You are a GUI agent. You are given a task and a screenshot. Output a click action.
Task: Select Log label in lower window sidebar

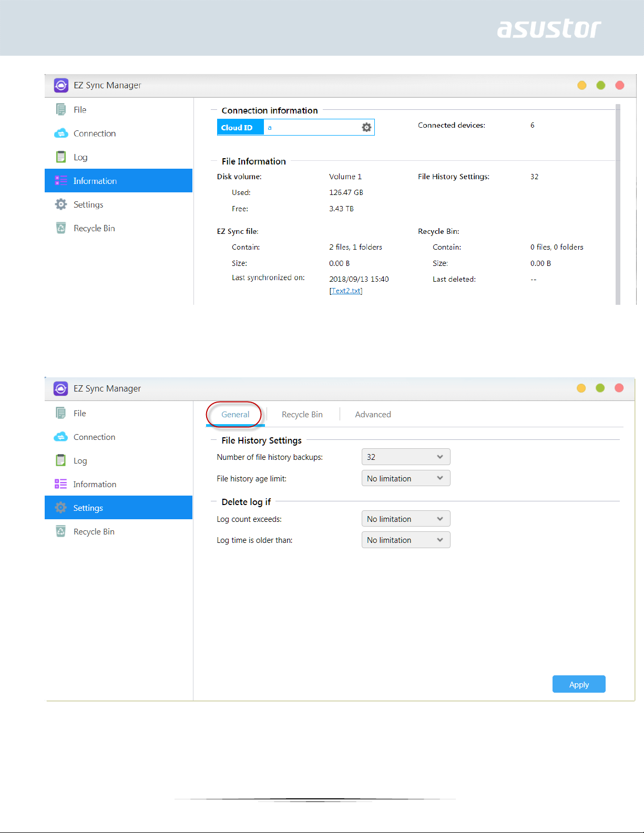80,461
